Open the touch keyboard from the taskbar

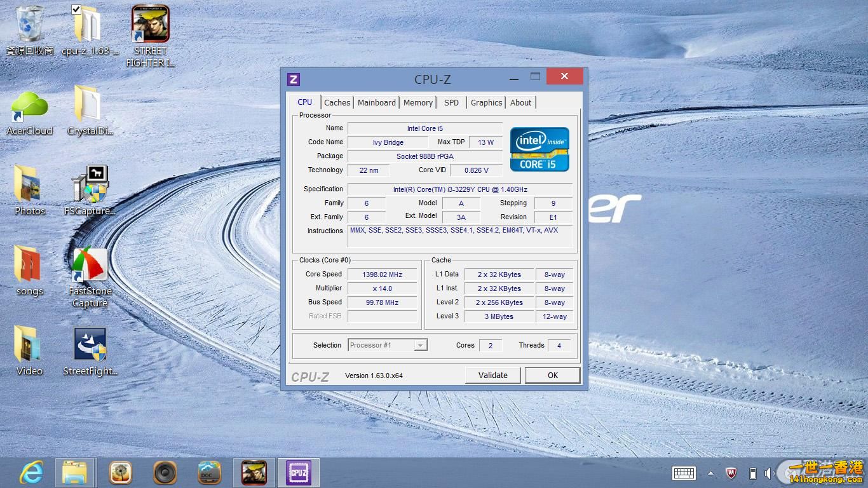click(x=684, y=473)
